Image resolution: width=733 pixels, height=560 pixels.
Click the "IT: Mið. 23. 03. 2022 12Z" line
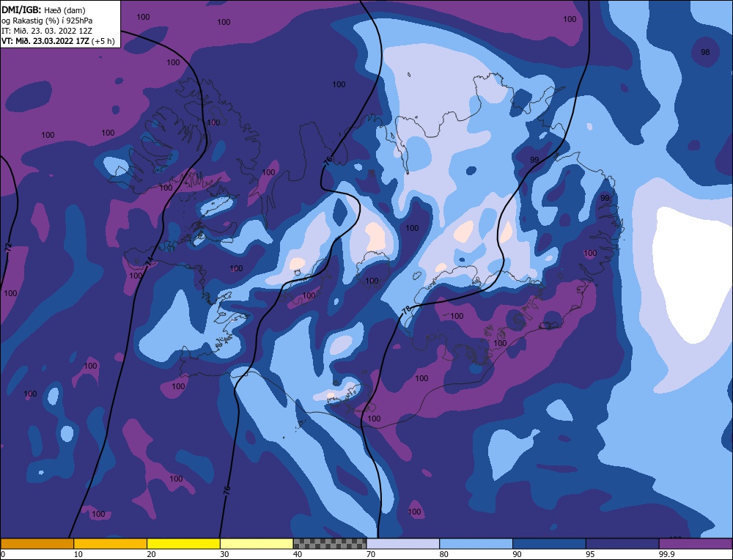(x=47, y=30)
